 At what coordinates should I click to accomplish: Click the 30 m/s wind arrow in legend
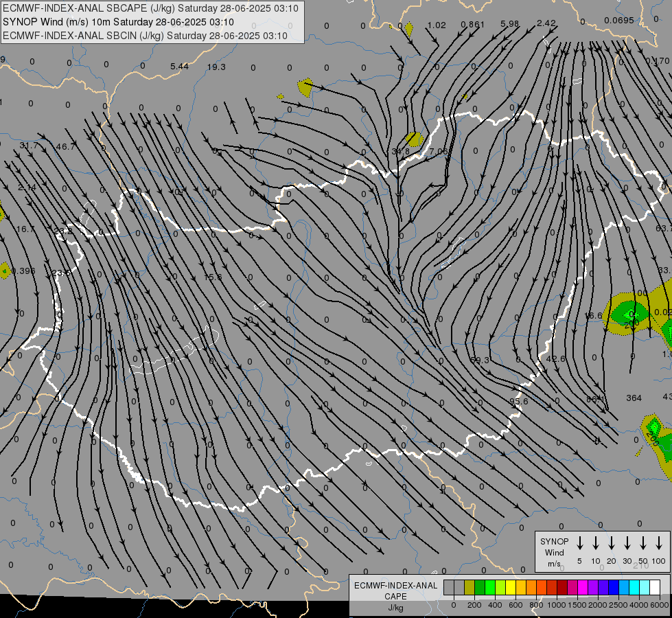[x=627, y=543]
